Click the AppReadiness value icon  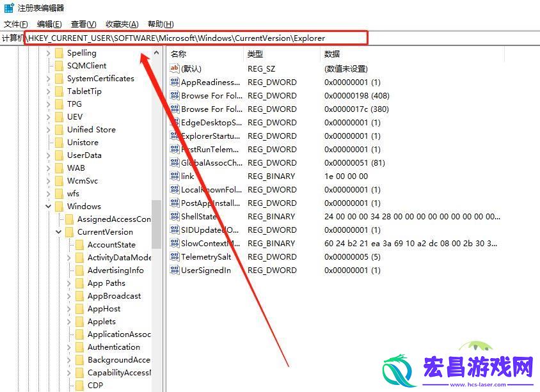[x=175, y=82]
